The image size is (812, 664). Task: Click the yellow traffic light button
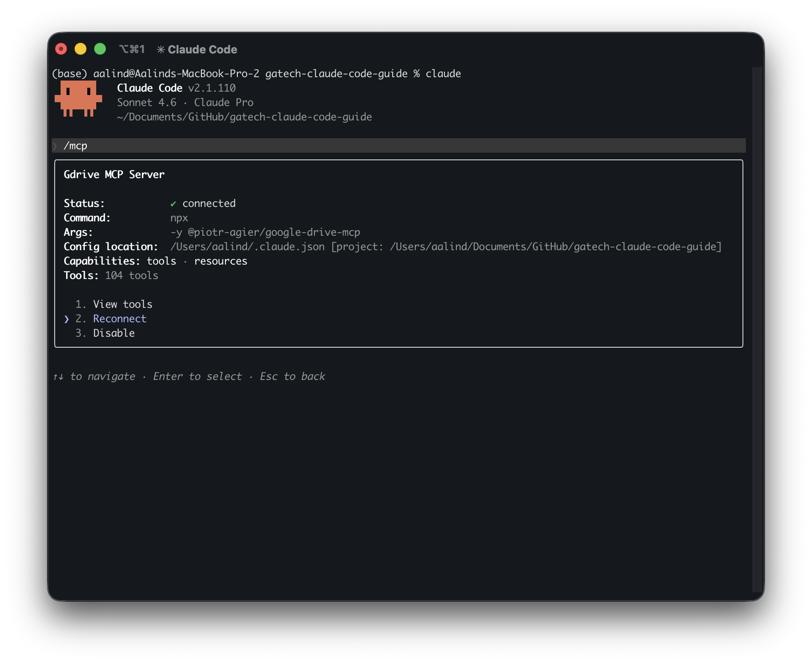coord(81,49)
